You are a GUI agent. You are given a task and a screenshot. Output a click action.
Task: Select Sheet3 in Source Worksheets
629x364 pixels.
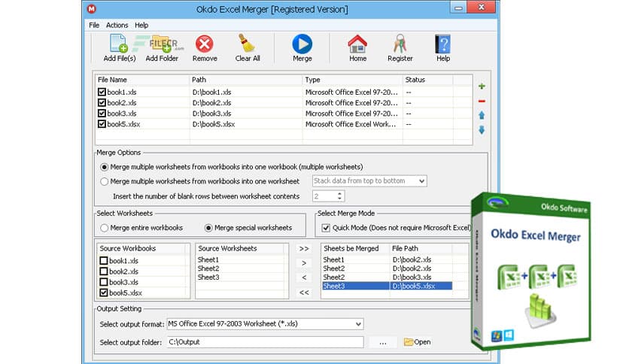click(x=208, y=278)
